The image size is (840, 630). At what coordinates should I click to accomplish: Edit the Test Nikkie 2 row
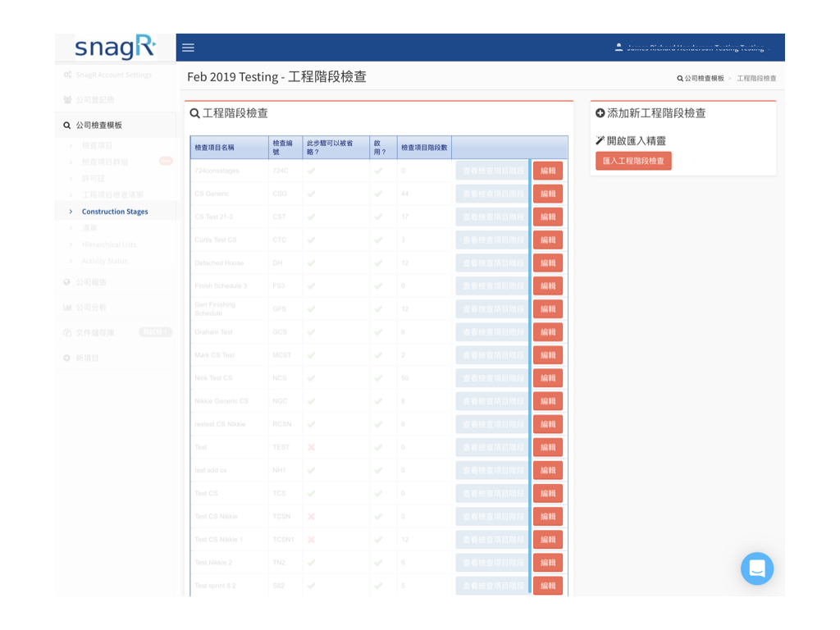pos(547,563)
